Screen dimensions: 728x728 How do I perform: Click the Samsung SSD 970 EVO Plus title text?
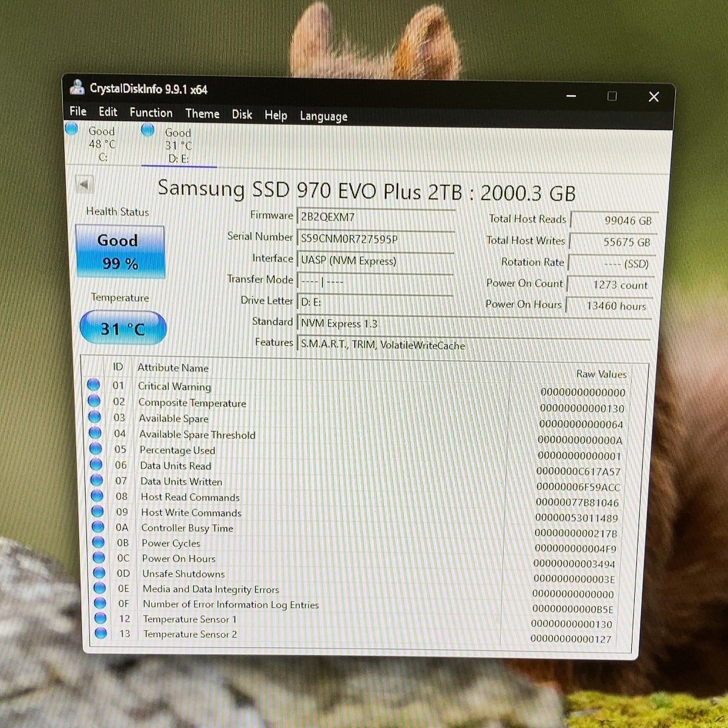[366, 190]
